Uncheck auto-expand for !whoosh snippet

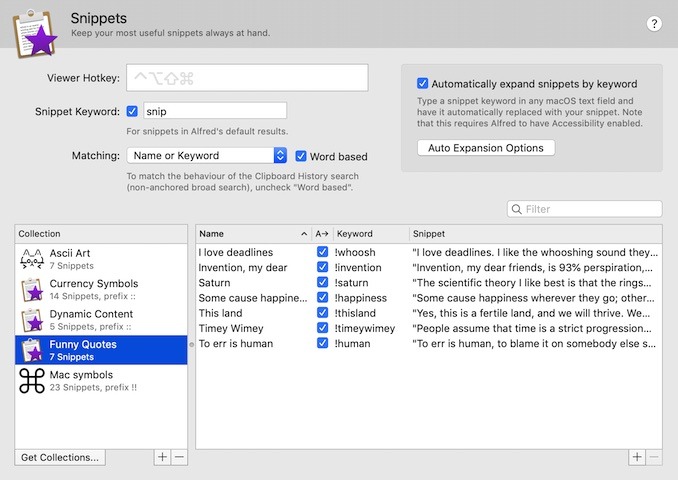coord(322,252)
